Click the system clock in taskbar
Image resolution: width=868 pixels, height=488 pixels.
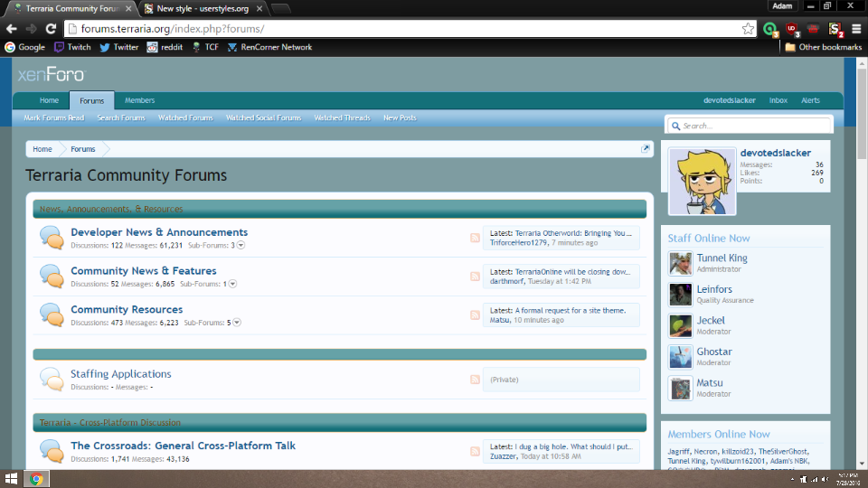847,479
